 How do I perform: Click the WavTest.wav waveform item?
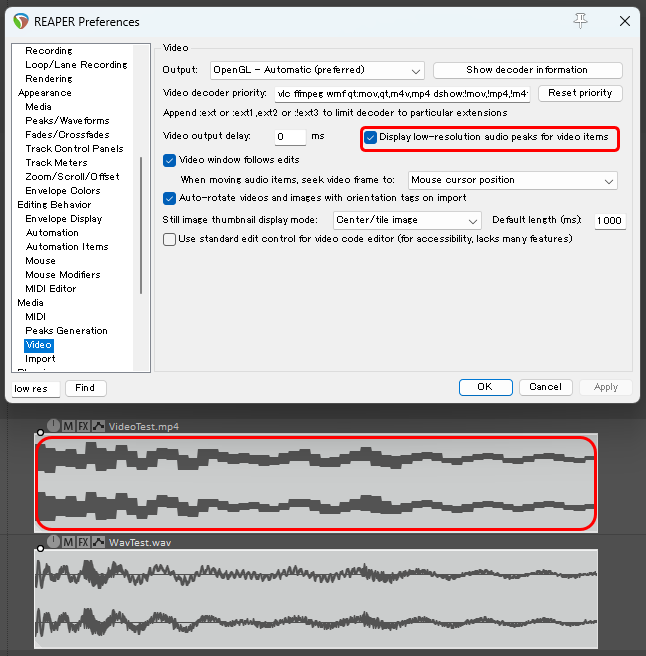click(316, 599)
